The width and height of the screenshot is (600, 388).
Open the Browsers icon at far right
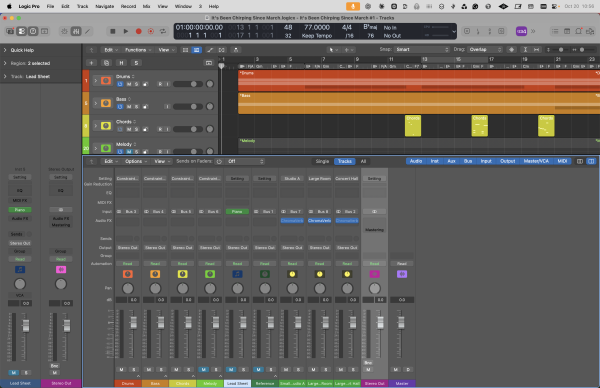click(x=590, y=31)
